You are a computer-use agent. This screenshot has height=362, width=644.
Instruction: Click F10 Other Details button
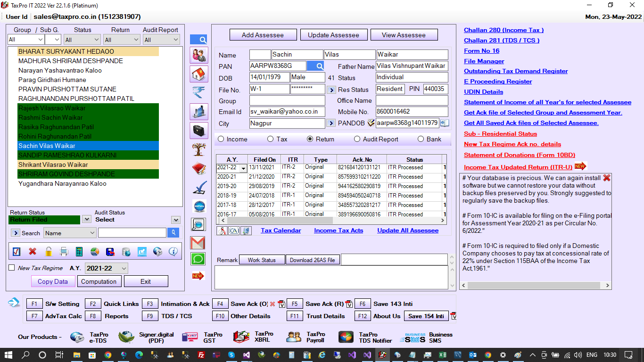click(220, 316)
